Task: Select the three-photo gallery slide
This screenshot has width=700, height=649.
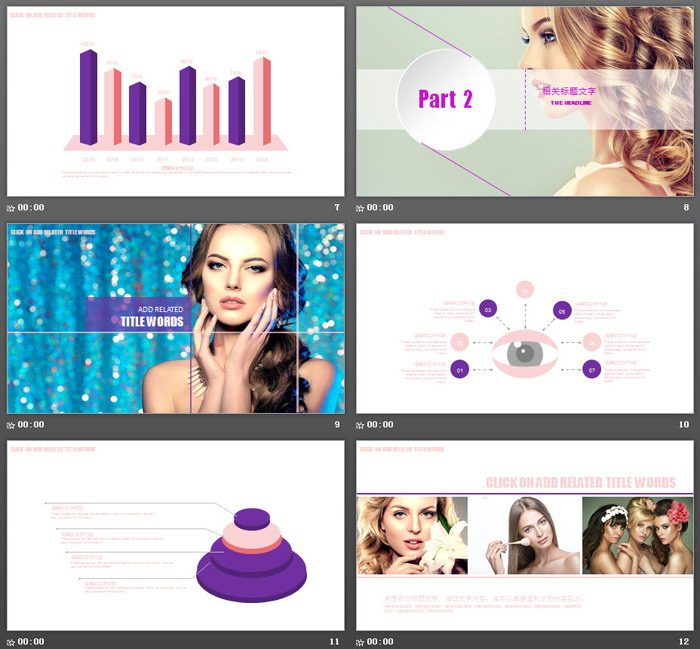Action: [x=524, y=535]
